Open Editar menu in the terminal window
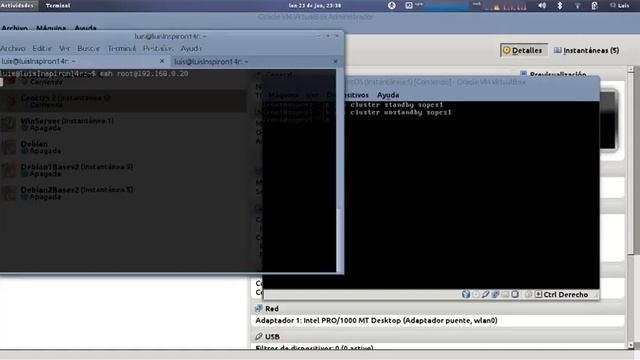 42,48
